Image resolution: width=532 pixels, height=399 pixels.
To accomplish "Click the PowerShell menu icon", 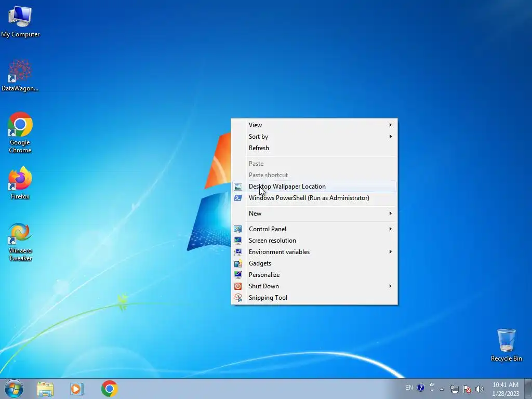I will (x=238, y=198).
